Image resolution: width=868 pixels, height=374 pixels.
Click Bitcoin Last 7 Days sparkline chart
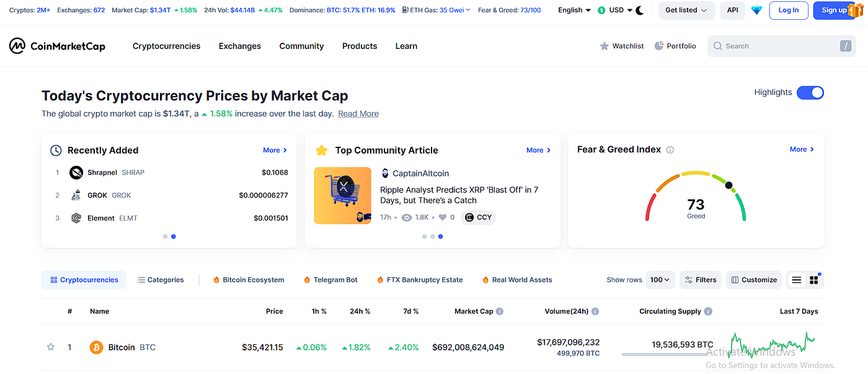773,345
